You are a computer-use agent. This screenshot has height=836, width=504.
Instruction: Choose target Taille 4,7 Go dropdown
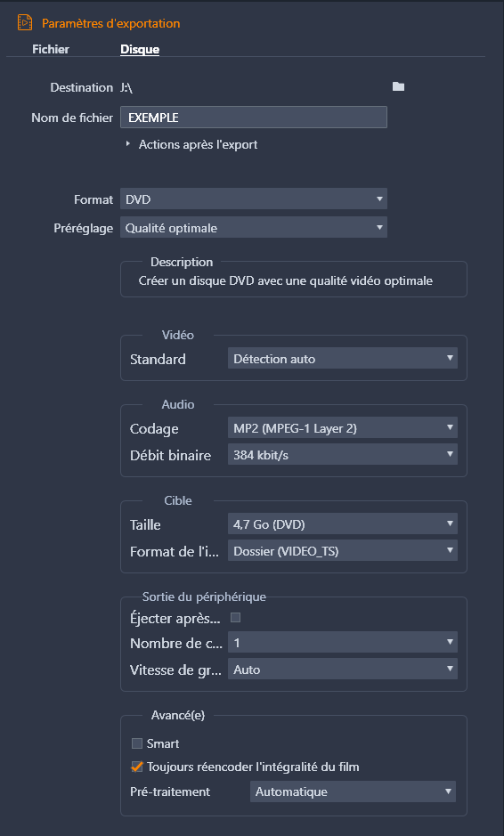pyautogui.click(x=343, y=524)
